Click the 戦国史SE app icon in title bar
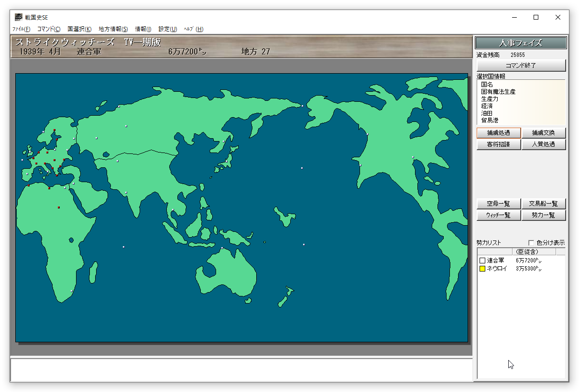 click(x=18, y=17)
